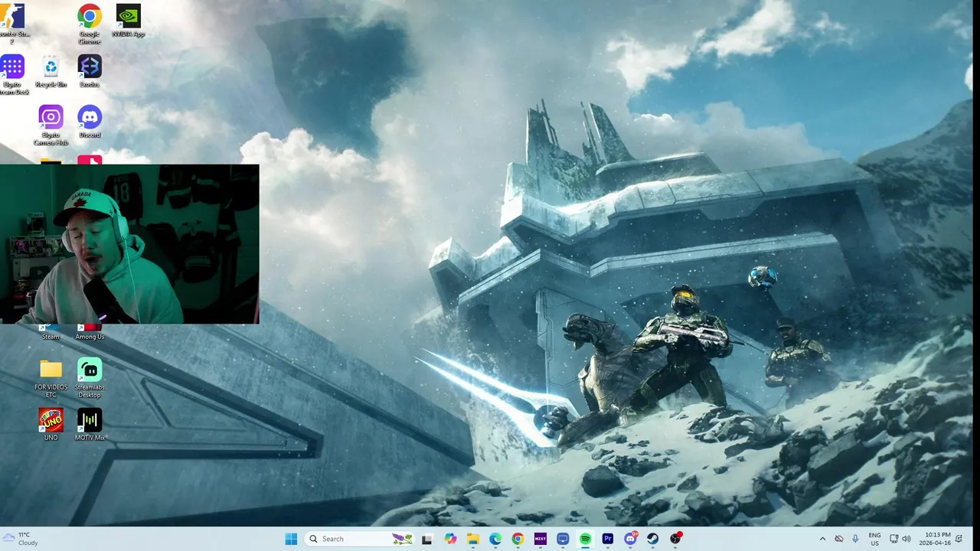
Task: Open the weather widget showing 11°C Cloudy
Action: 21,539
